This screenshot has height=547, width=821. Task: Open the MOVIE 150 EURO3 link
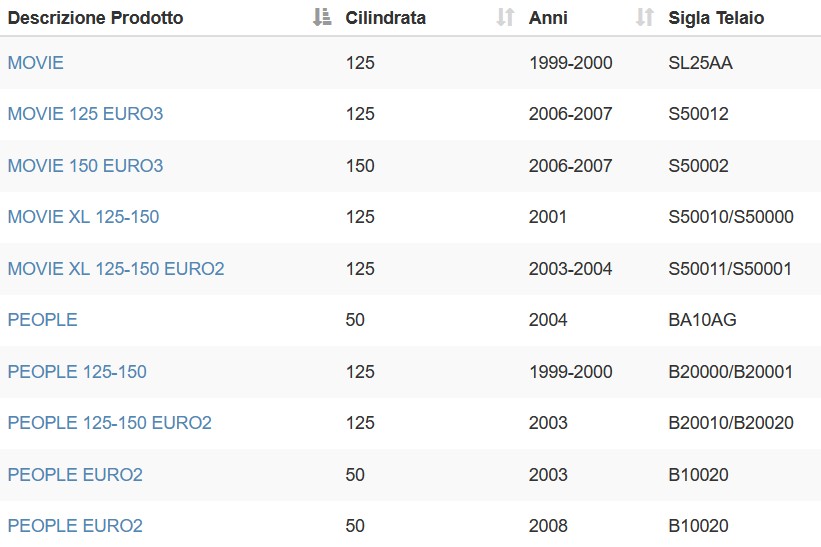[85, 165]
